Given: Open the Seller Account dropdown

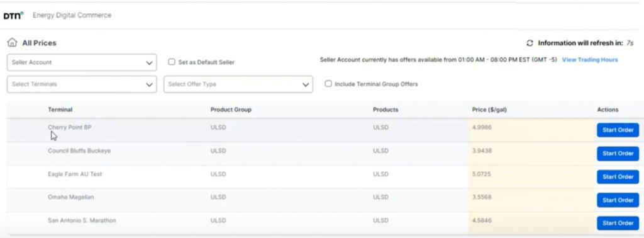Looking at the screenshot, I should coord(82,62).
